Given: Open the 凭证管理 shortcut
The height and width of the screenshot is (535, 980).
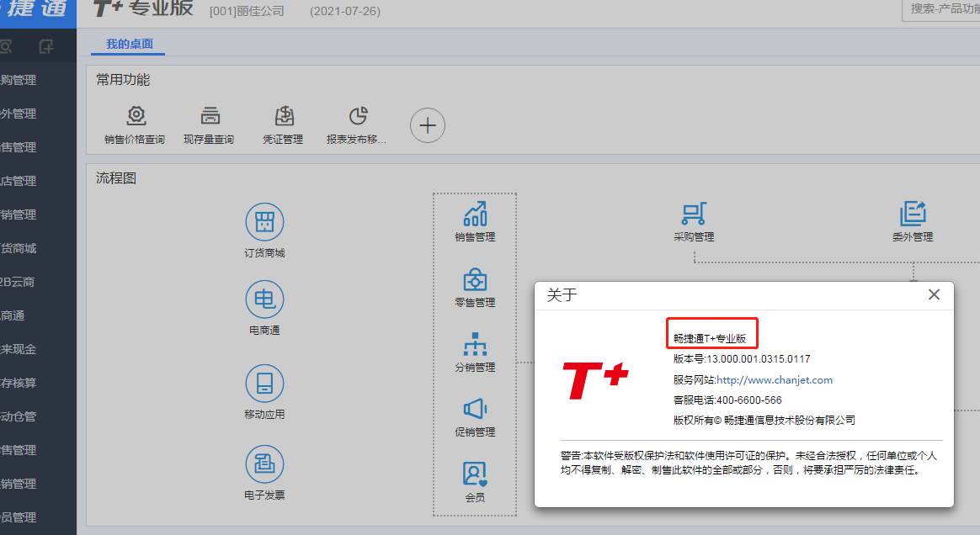Looking at the screenshot, I should 283,125.
